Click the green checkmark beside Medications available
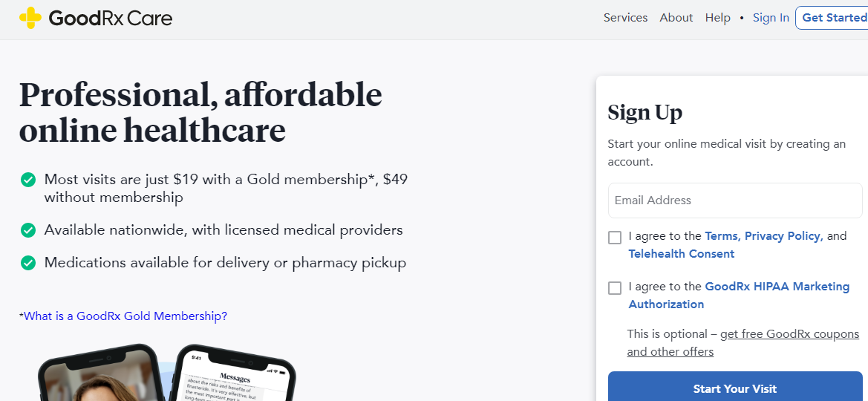 pyautogui.click(x=28, y=263)
